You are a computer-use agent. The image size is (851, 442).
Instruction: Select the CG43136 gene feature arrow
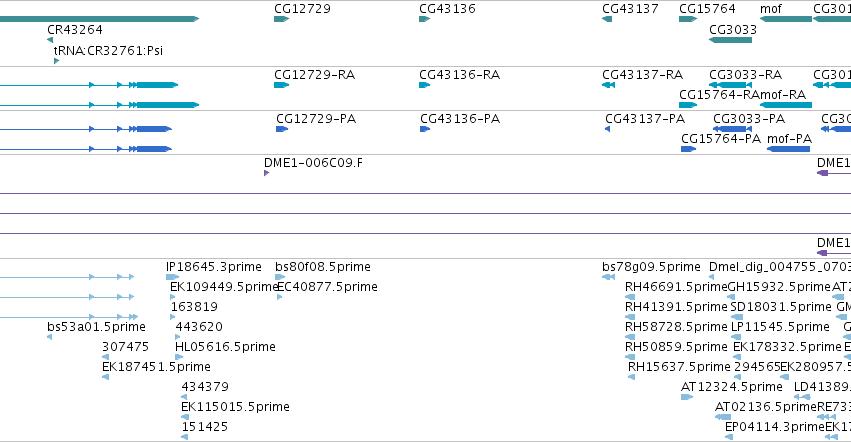(x=424, y=19)
